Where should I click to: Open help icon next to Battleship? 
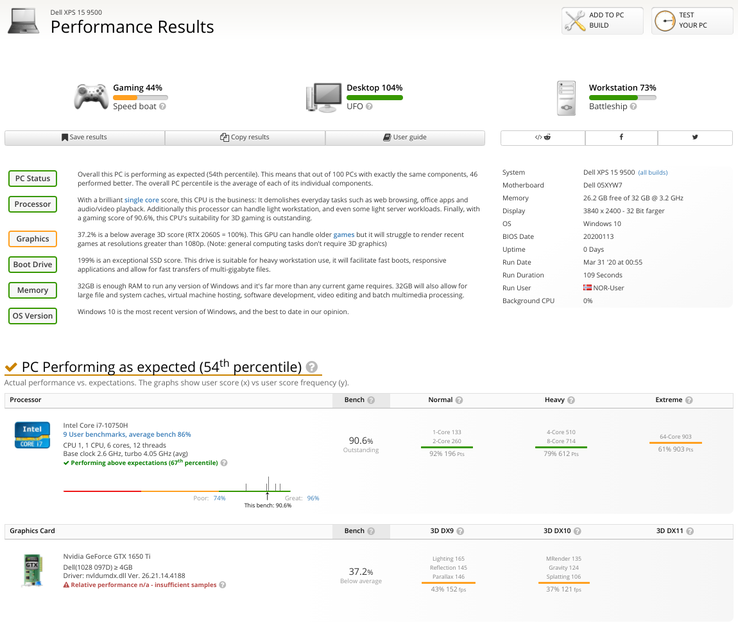click(633, 106)
